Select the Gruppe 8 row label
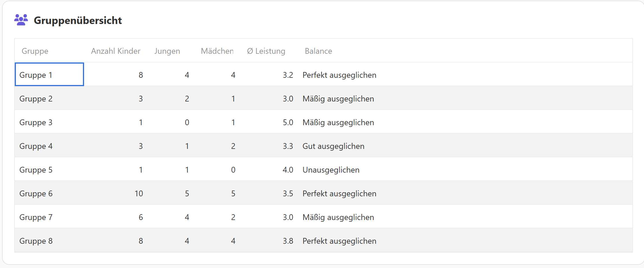This screenshot has height=268, width=644. 36,241
